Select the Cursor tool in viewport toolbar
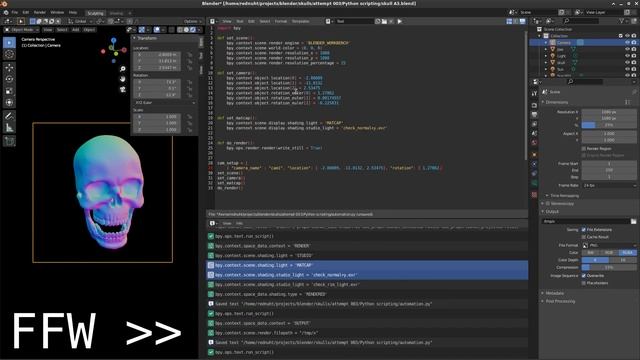 click(x=9, y=54)
